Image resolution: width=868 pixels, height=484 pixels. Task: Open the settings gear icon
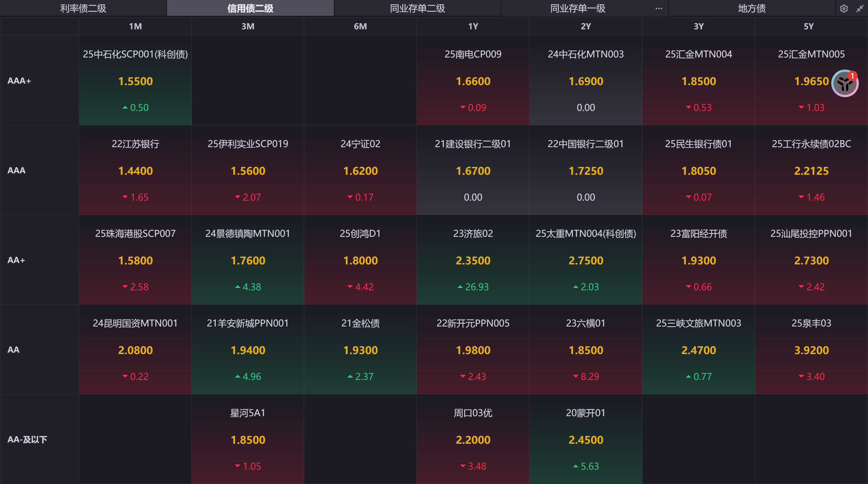coord(843,8)
